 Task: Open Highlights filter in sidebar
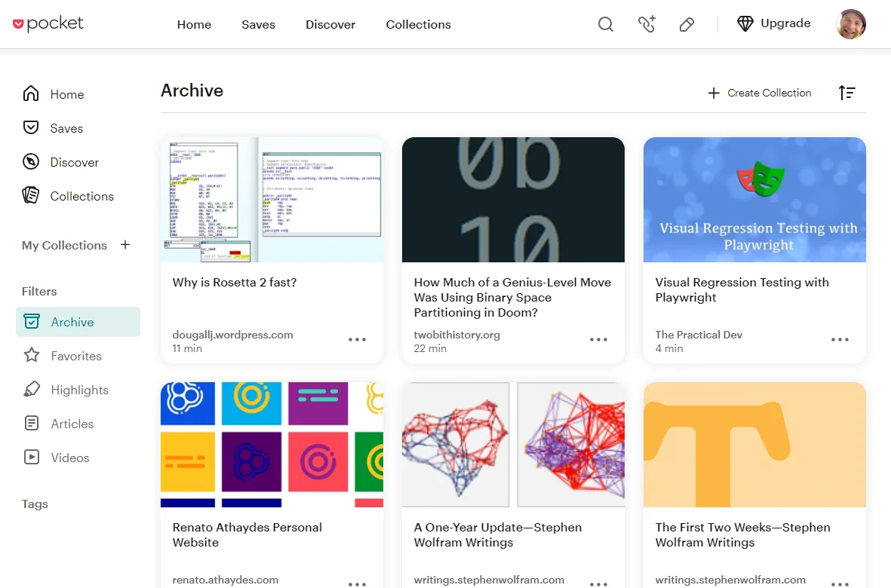pyautogui.click(x=79, y=390)
